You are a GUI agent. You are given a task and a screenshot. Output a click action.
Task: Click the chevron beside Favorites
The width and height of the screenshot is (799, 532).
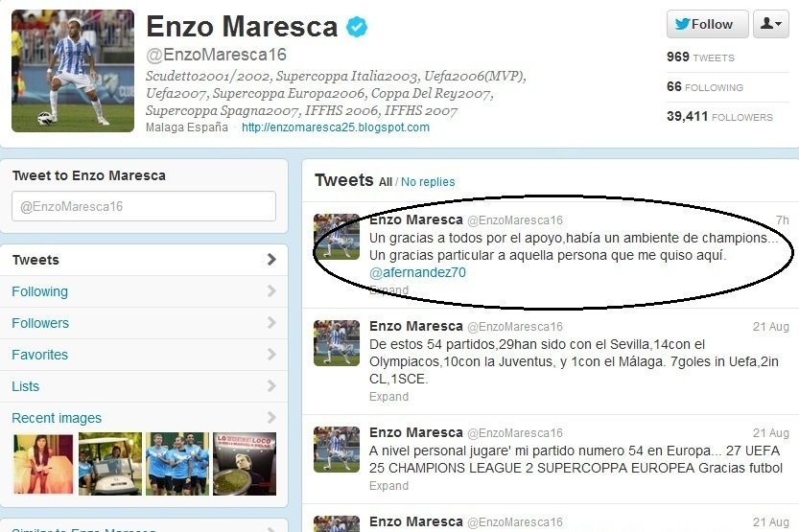click(x=271, y=355)
